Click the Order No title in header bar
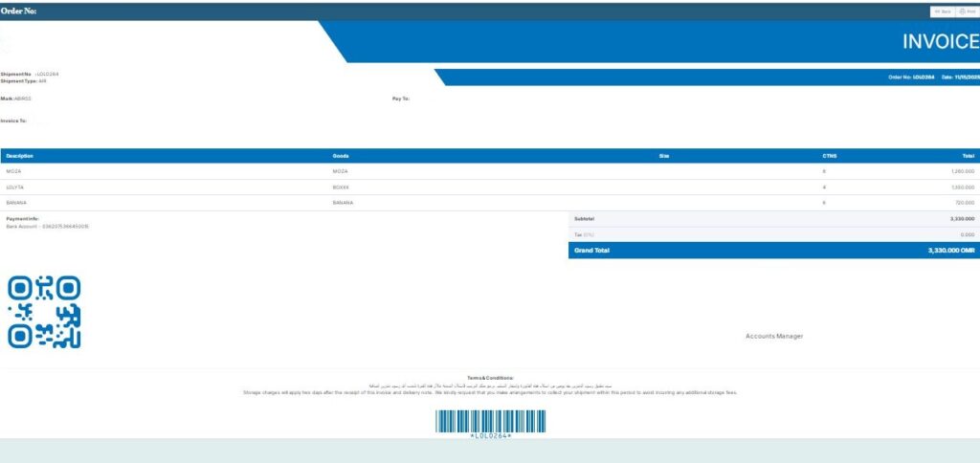This screenshot has width=980, height=463. (19, 11)
